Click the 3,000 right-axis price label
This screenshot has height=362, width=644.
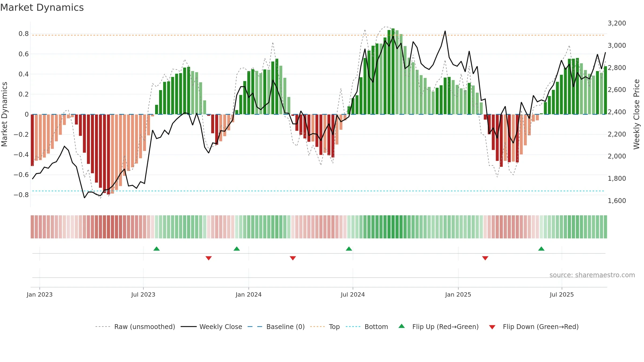pos(617,46)
